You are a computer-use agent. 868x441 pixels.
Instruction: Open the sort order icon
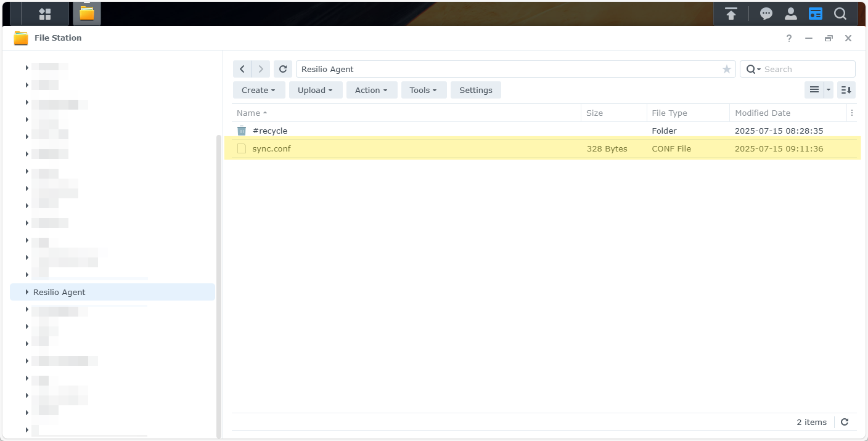coord(846,90)
